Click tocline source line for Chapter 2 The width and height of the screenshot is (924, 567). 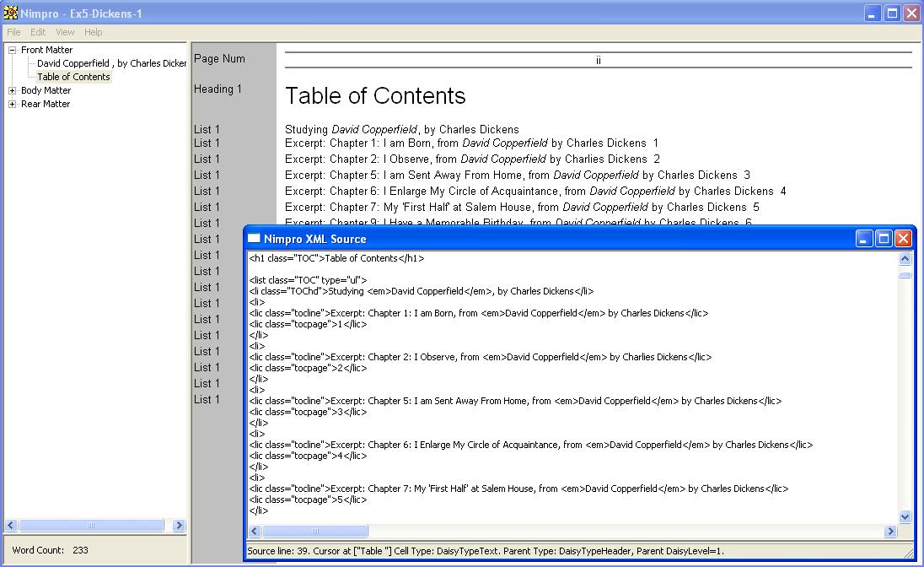481,357
